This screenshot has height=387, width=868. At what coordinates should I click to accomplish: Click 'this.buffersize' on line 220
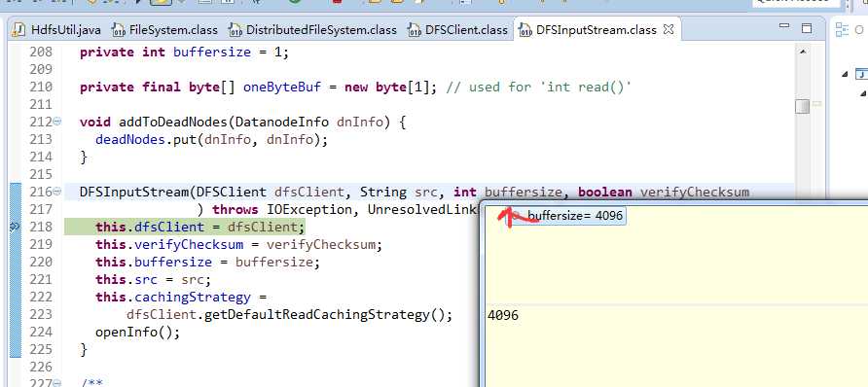pyautogui.click(x=154, y=262)
